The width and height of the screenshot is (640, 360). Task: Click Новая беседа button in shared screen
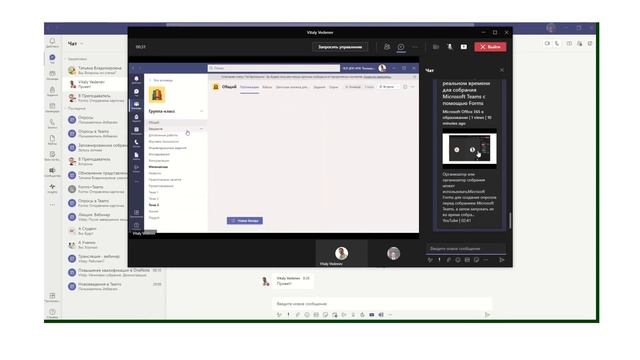pos(245,221)
